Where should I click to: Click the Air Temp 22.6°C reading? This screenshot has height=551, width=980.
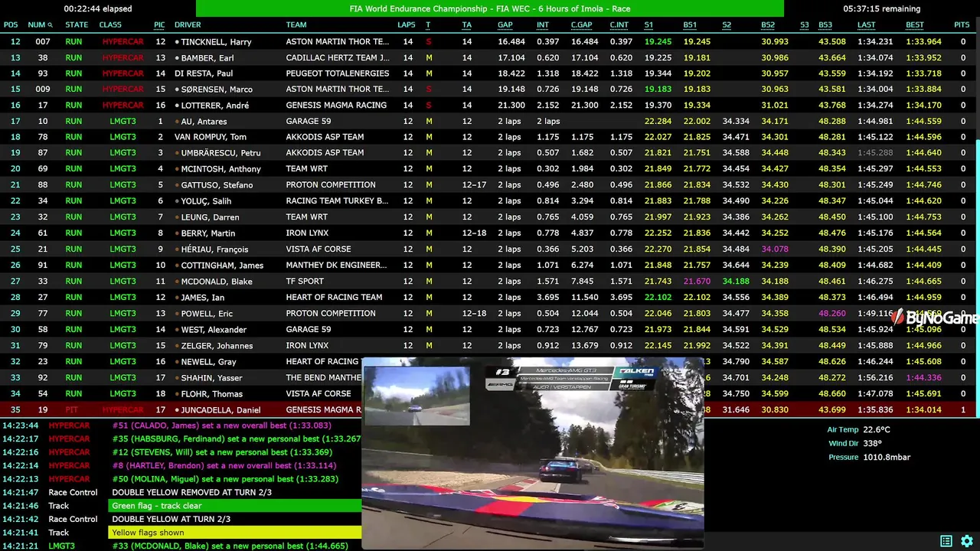(858, 430)
